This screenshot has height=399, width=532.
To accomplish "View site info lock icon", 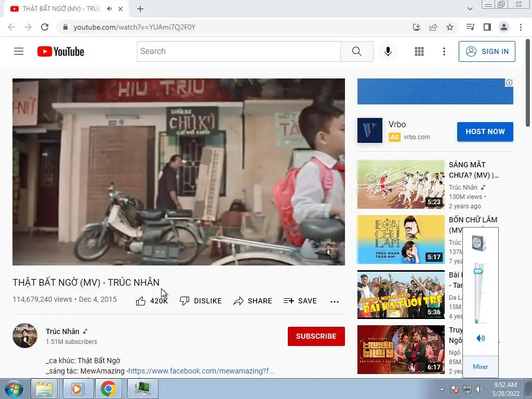I will pos(65,27).
